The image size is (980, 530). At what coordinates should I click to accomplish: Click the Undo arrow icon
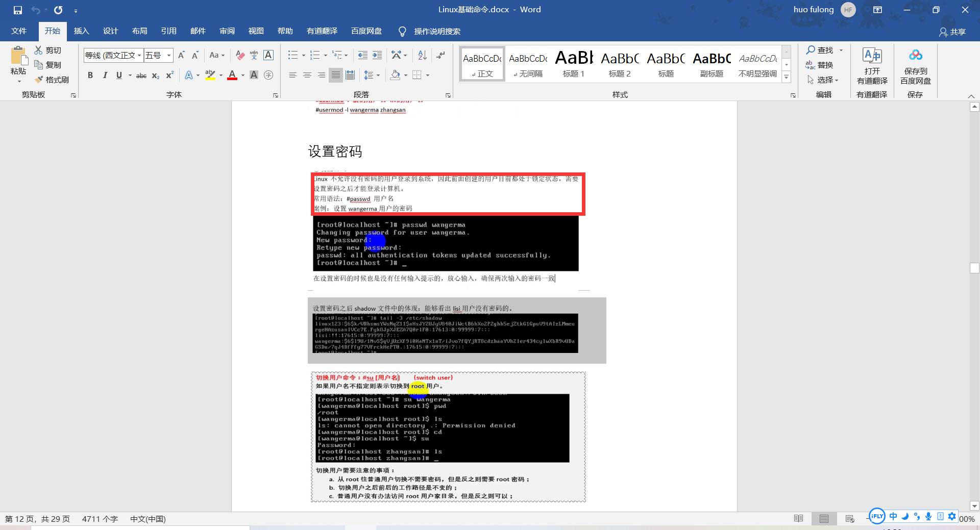pyautogui.click(x=36, y=10)
